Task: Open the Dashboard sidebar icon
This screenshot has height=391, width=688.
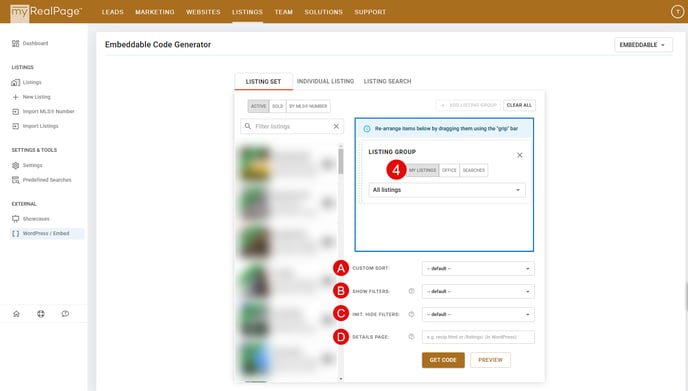Action: pyautogui.click(x=15, y=43)
